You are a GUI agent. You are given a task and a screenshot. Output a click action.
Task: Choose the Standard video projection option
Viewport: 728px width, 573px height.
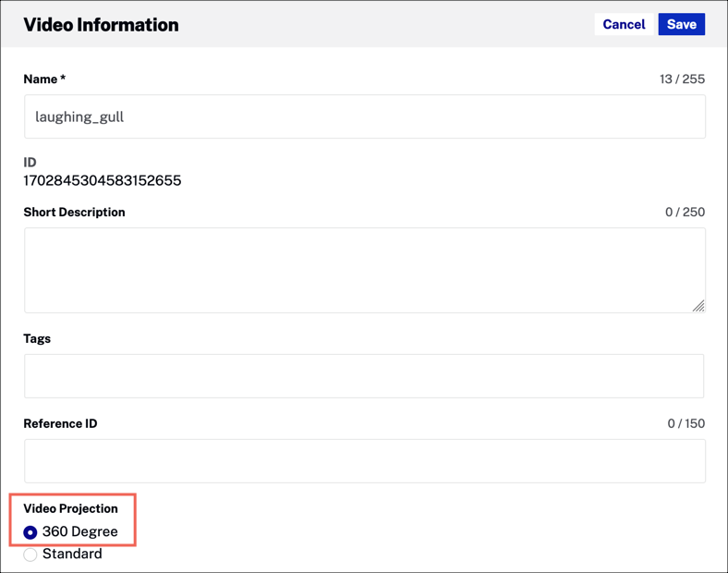click(x=30, y=555)
